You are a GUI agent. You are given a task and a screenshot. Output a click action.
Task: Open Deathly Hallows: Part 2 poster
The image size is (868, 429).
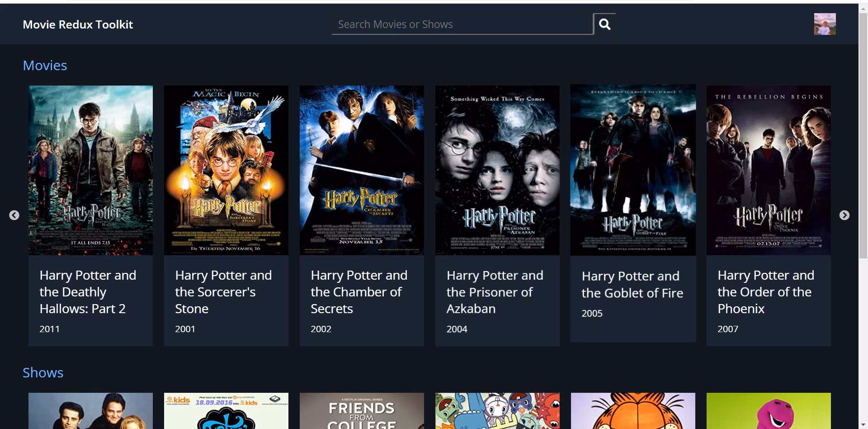[x=90, y=170]
